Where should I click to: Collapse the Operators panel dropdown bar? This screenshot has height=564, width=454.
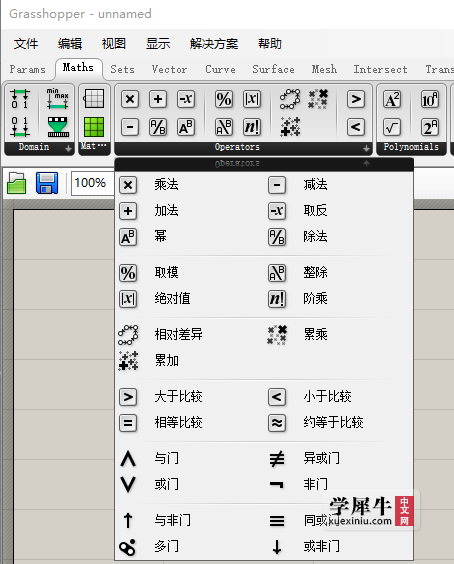click(264, 164)
